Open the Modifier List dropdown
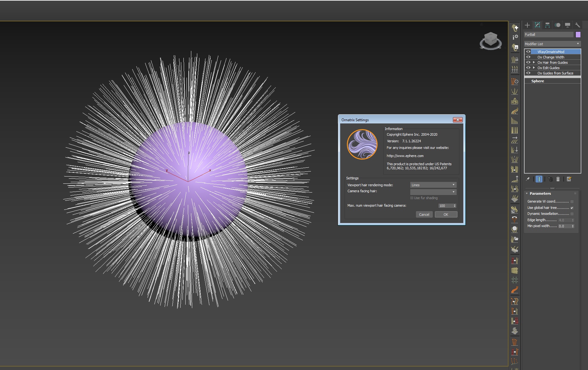 (x=552, y=44)
